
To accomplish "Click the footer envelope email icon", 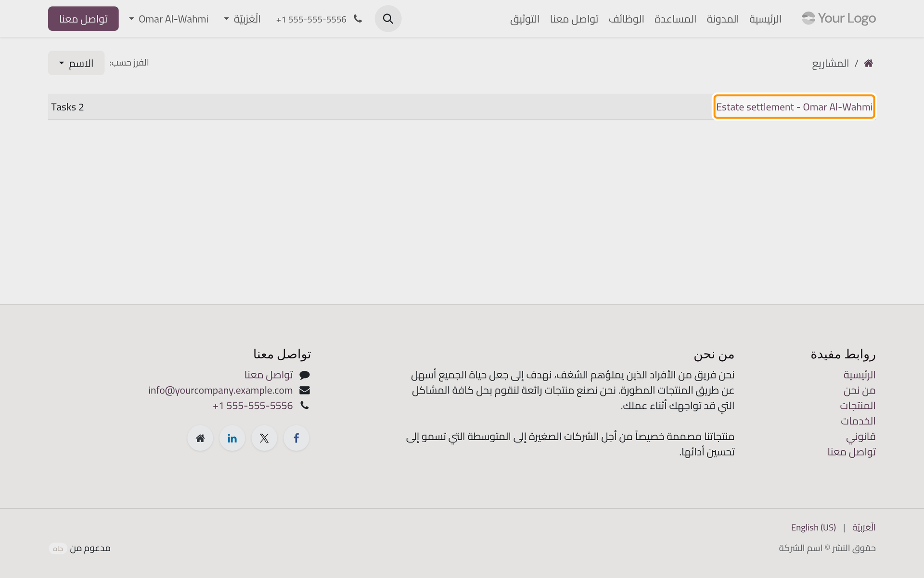I will [305, 390].
